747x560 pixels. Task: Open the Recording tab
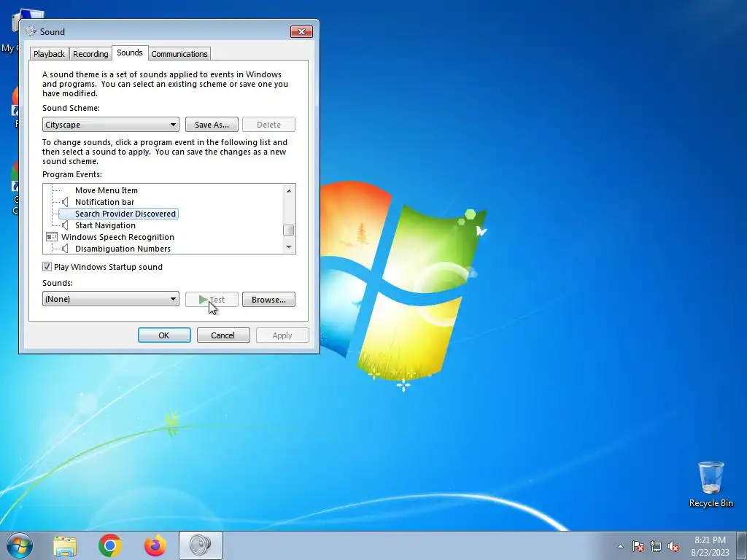[90, 54]
